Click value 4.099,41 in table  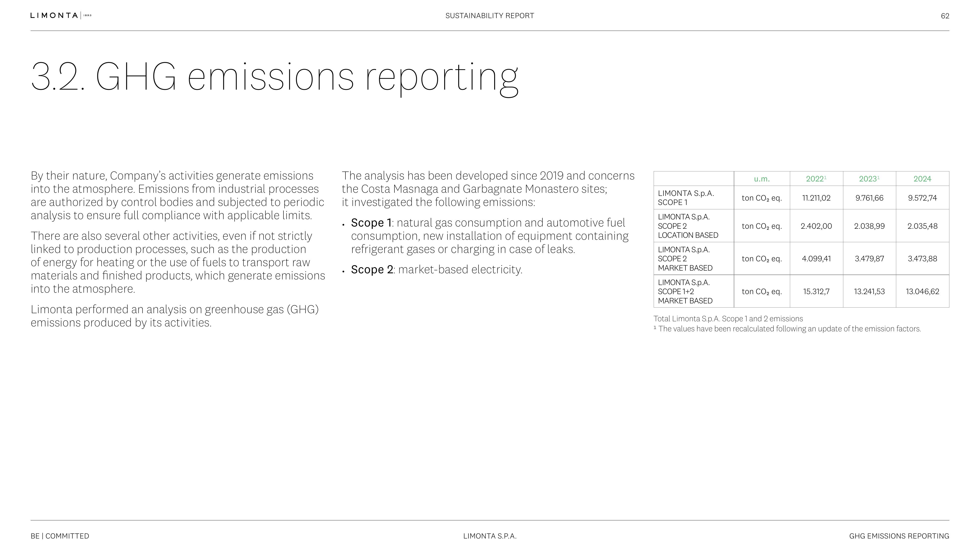click(x=816, y=259)
